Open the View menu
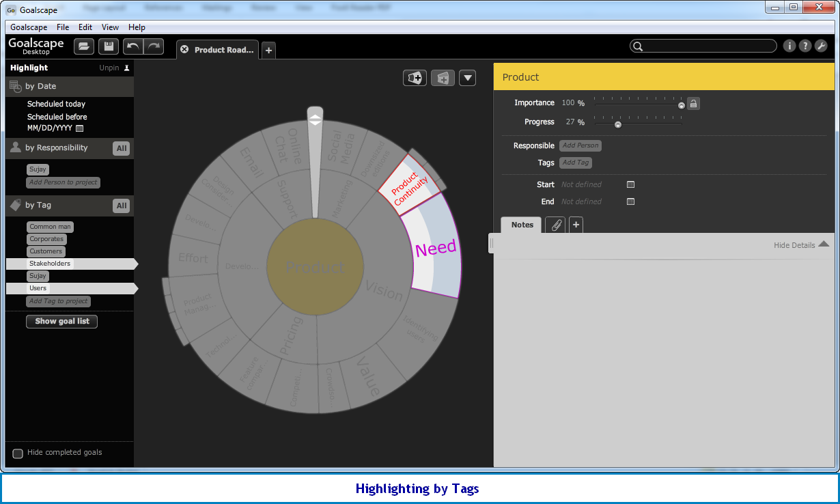840x504 pixels. (x=110, y=27)
